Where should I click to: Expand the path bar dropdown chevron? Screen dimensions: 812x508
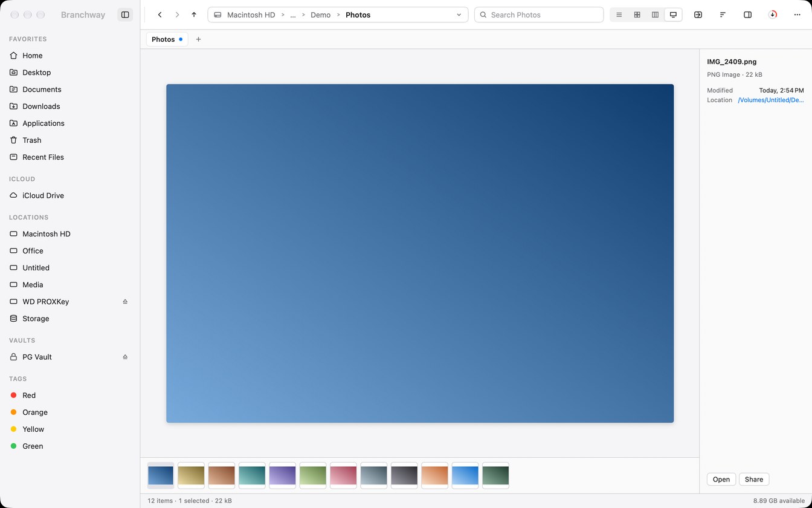coord(459,15)
